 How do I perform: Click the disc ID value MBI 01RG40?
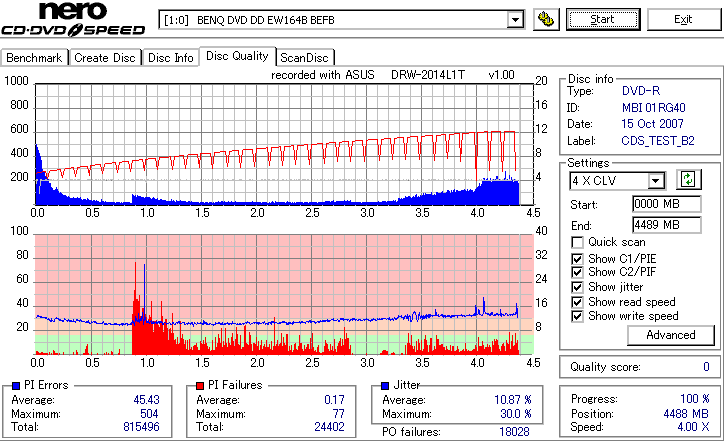[653, 108]
